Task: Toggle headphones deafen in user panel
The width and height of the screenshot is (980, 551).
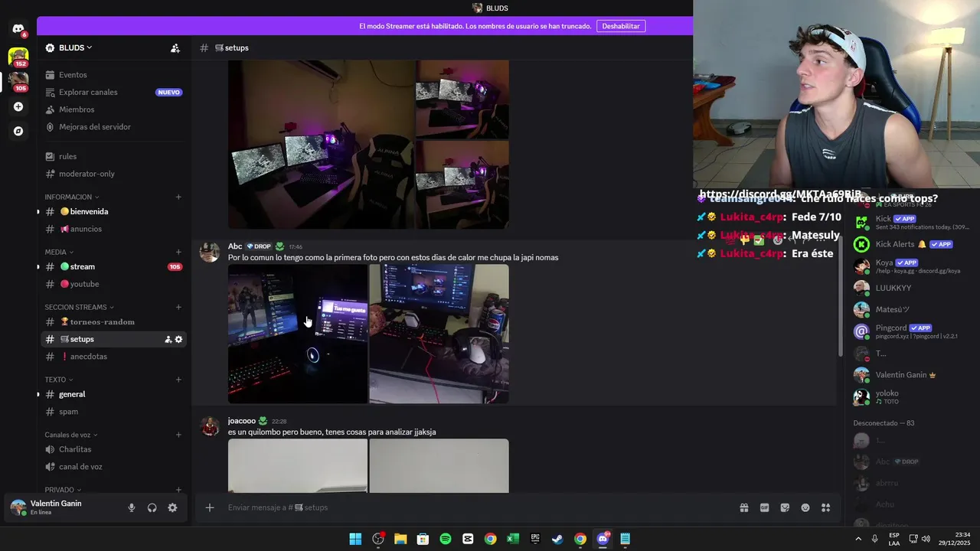Action: [152, 507]
